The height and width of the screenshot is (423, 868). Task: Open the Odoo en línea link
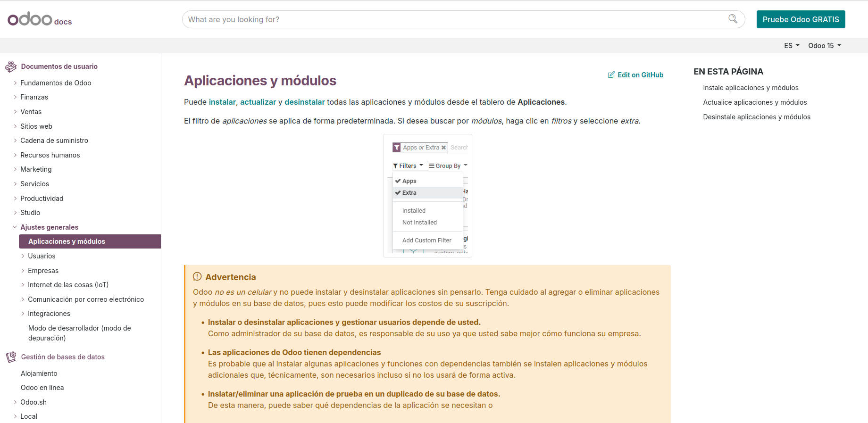(42, 388)
